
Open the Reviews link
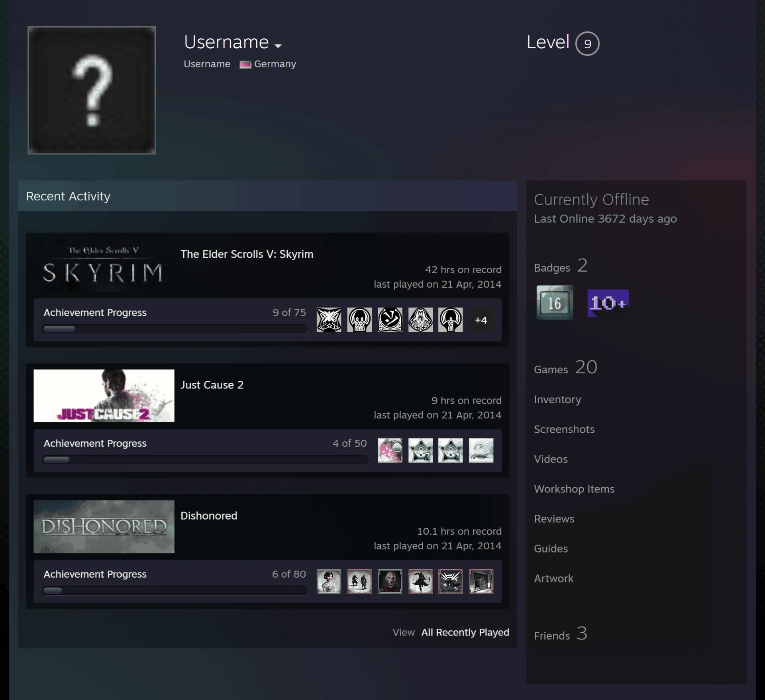[x=554, y=519]
